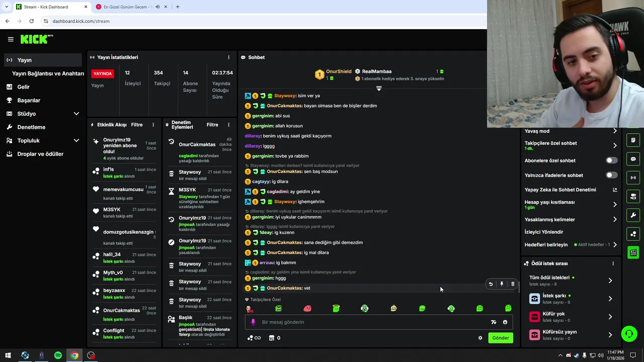Open account age restriction settings arrow
The height and width of the screenshot is (362, 644).
click(x=615, y=205)
